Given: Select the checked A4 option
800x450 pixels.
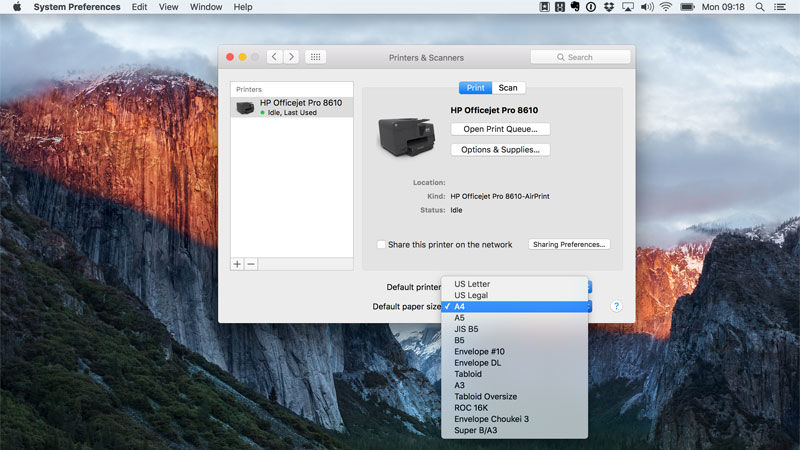Looking at the screenshot, I should coord(514,306).
